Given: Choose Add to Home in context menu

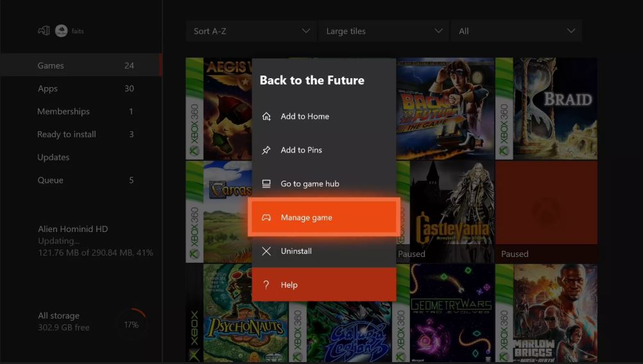Looking at the screenshot, I should 324,116.
